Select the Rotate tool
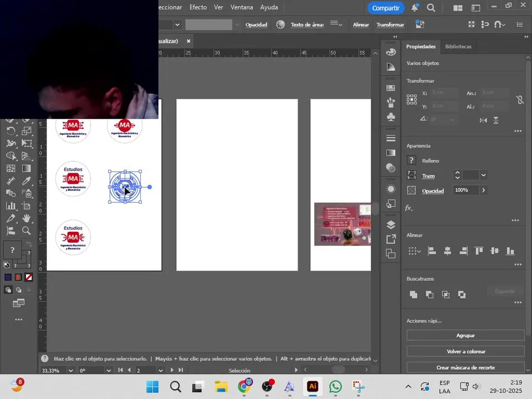Image resolution: width=532 pixels, height=399 pixels. point(11,131)
